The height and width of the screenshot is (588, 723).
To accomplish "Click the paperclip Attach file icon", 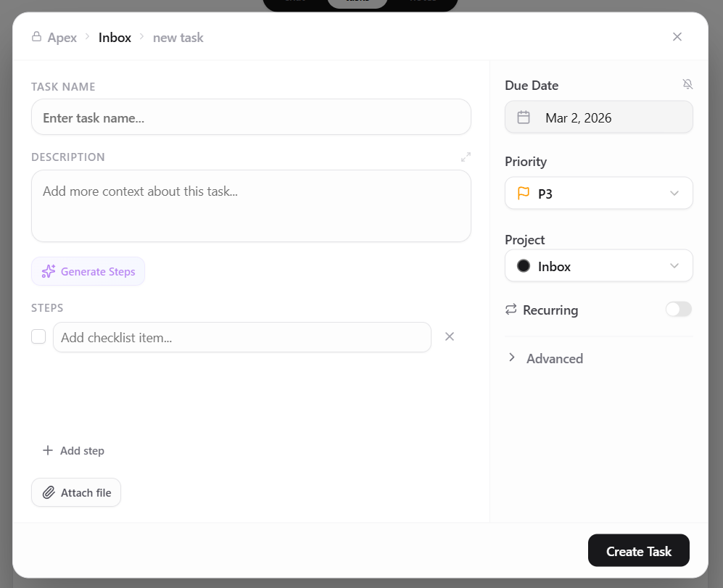I will point(48,492).
